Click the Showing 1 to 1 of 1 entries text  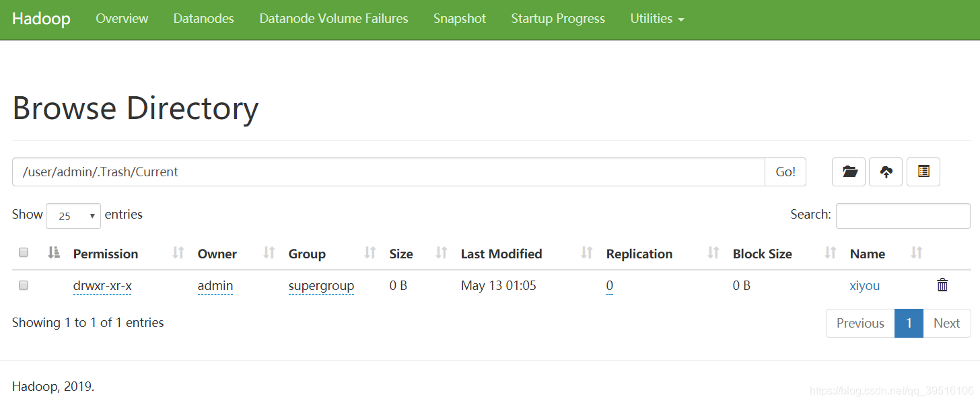[88, 323]
